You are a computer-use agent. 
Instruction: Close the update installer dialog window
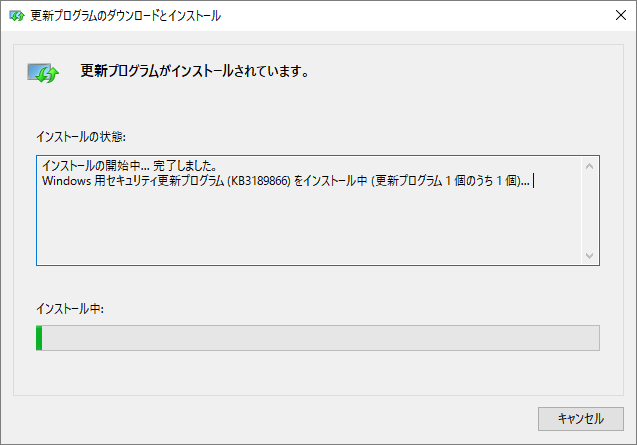[x=613, y=15]
